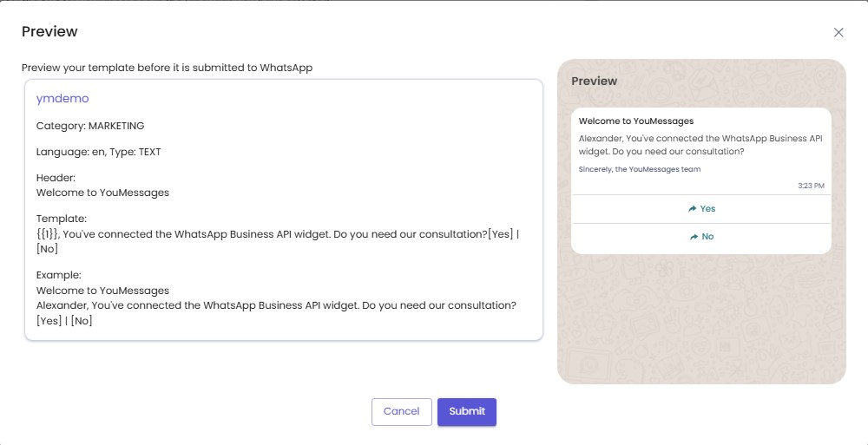
Task: Click the Example: label in template details
Action: [x=58, y=275]
